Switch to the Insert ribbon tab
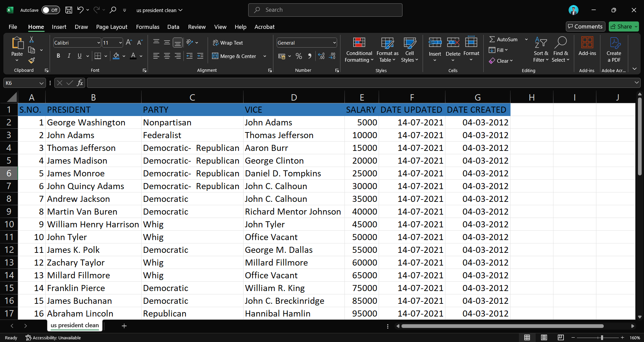Image resolution: width=644 pixels, height=342 pixels. pyautogui.click(x=59, y=27)
